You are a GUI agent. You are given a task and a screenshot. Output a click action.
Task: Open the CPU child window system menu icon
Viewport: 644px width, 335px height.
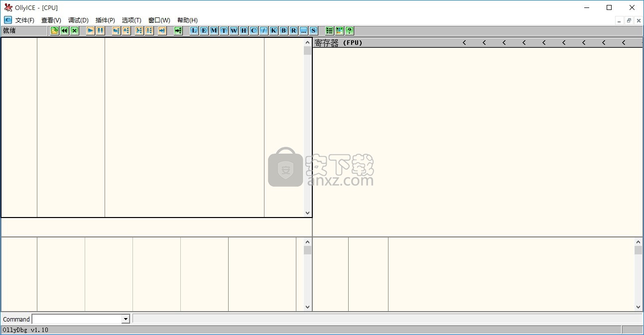click(8, 20)
